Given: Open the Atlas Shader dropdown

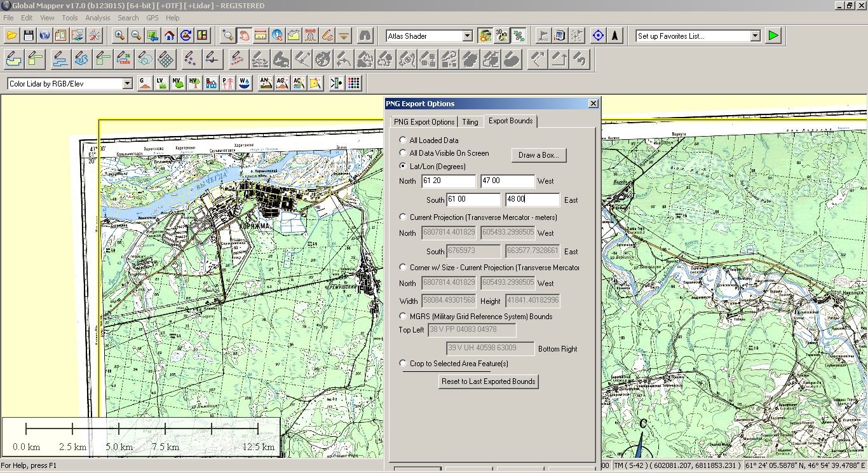Looking at the screenshot, I should pyautogui.click(x=467, y=36).
